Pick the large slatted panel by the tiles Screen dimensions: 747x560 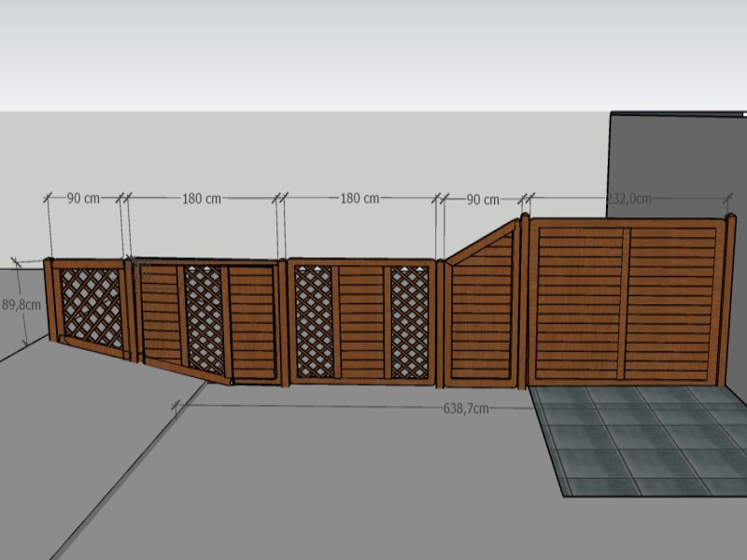pos(627,301)
